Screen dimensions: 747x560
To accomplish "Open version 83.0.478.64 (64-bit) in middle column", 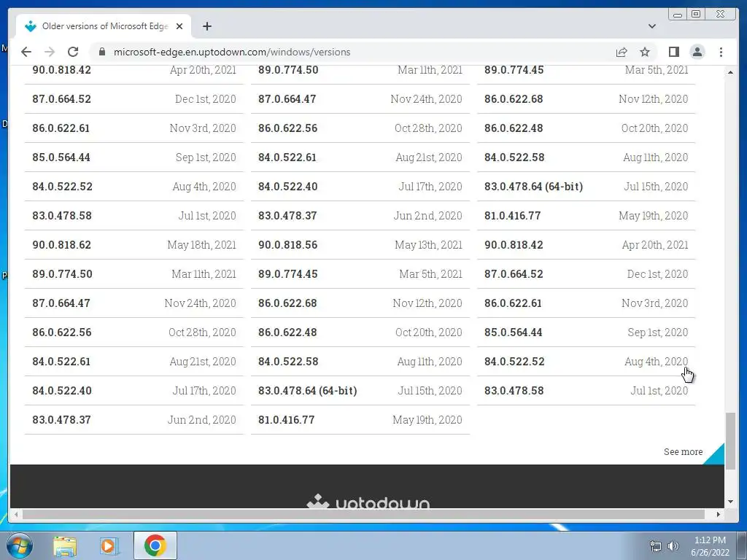I will coord(360,391).
